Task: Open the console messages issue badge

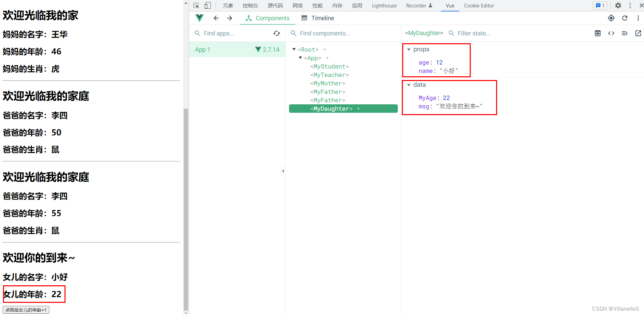Action: tap(600, 5)
